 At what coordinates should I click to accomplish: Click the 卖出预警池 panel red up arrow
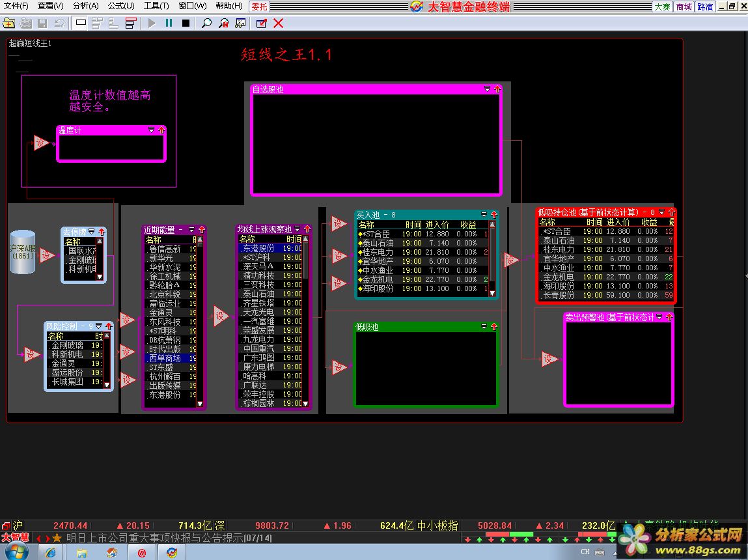pyautogui.click(x=669, y=316)
